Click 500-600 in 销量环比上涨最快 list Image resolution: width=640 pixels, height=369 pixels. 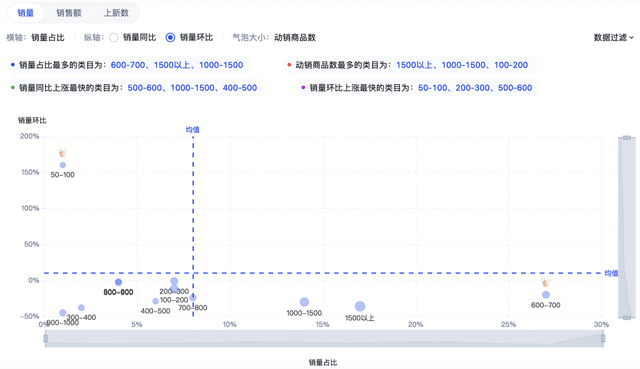click(515, 88)
